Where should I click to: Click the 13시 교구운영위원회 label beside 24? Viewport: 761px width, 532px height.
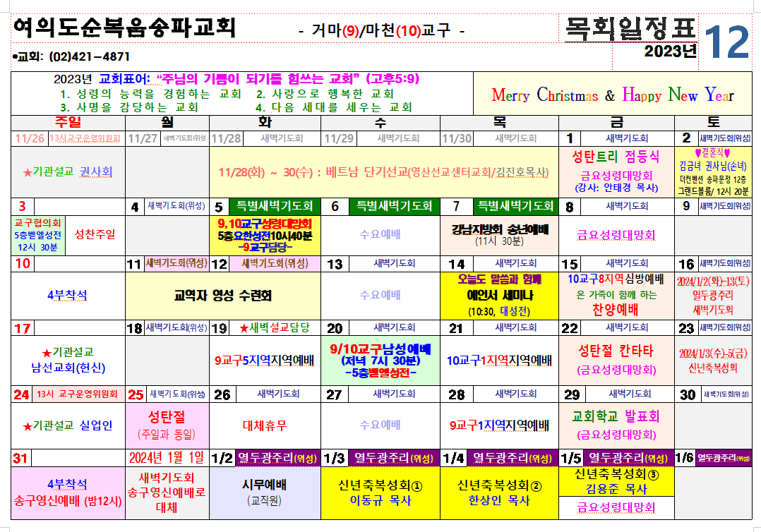77,394
